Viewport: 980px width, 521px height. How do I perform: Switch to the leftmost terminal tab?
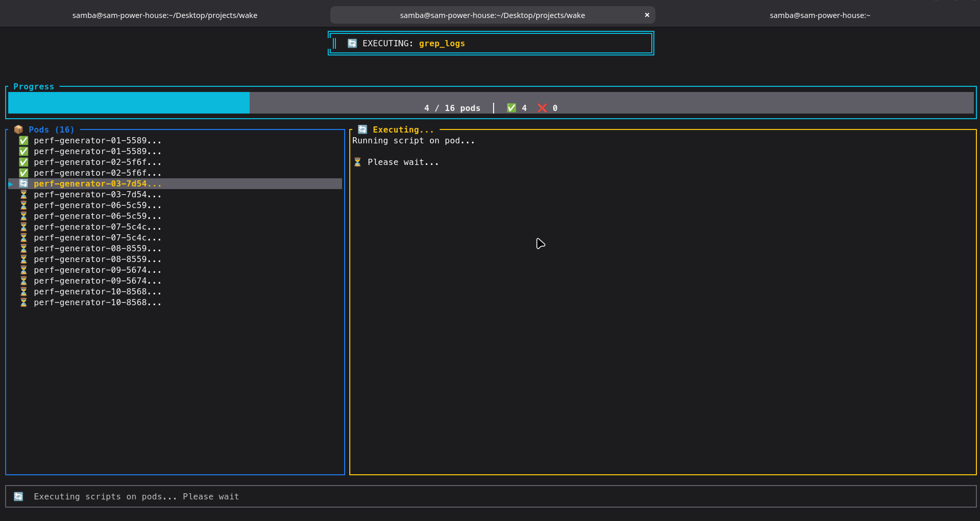(x=164, y=15)
